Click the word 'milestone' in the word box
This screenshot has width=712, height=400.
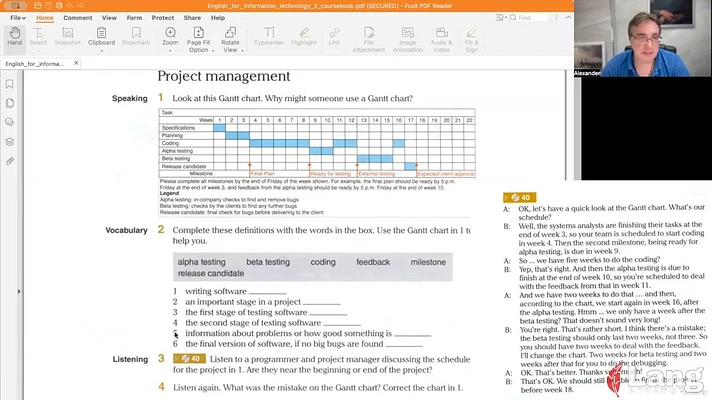point(428,262)
